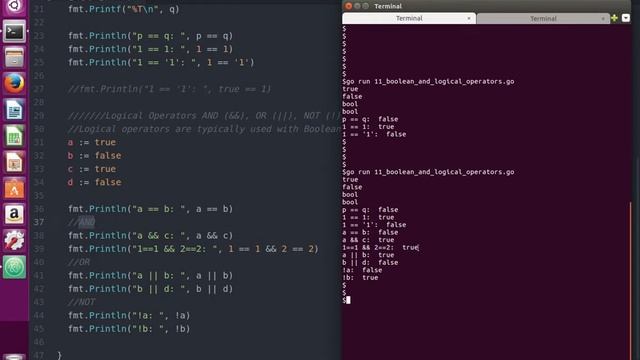This screenshot has width=640, height=360.
Task: Click terminal output 'a && c: true'
Action: [368, 240]
